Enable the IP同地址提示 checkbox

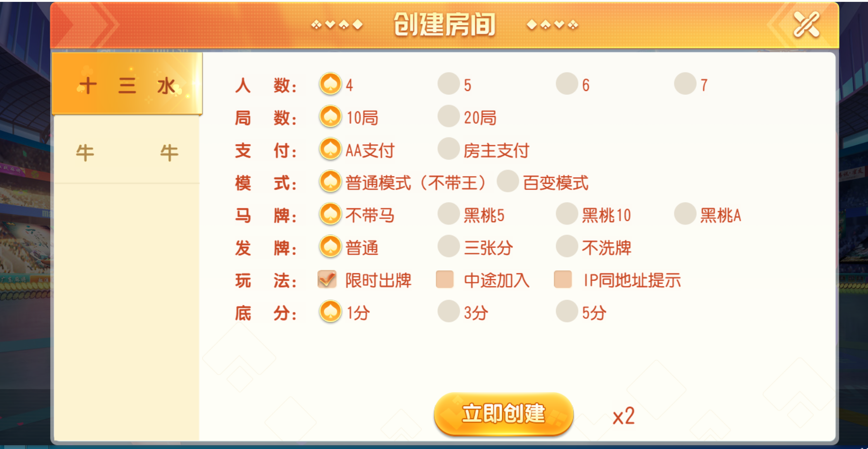click(562, 279)
